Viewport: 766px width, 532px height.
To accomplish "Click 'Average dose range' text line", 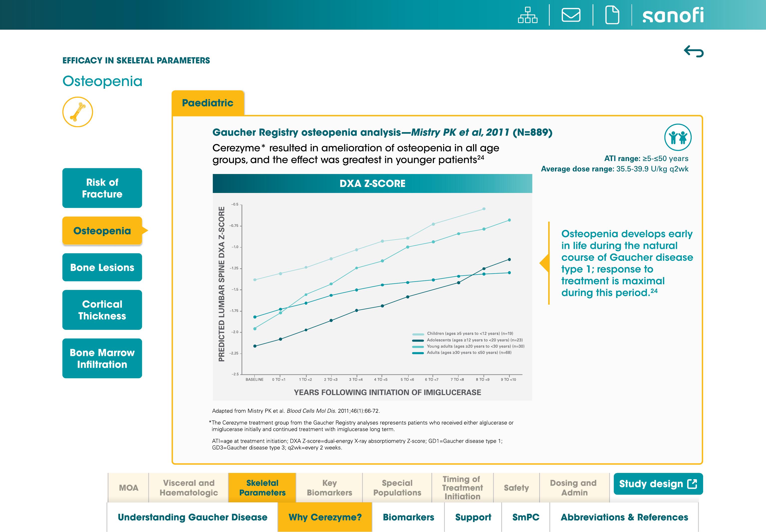I will pyautogui.click(x=615, y=169).
